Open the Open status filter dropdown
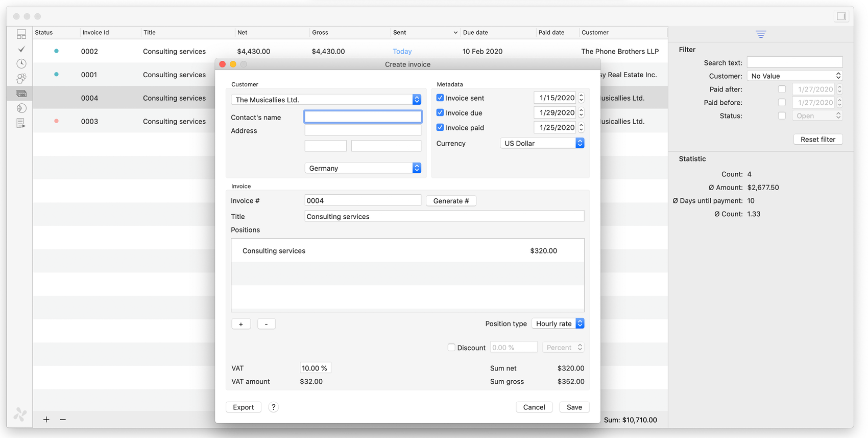The width and height of the screenshot is (868, 438). click(817, 116)
